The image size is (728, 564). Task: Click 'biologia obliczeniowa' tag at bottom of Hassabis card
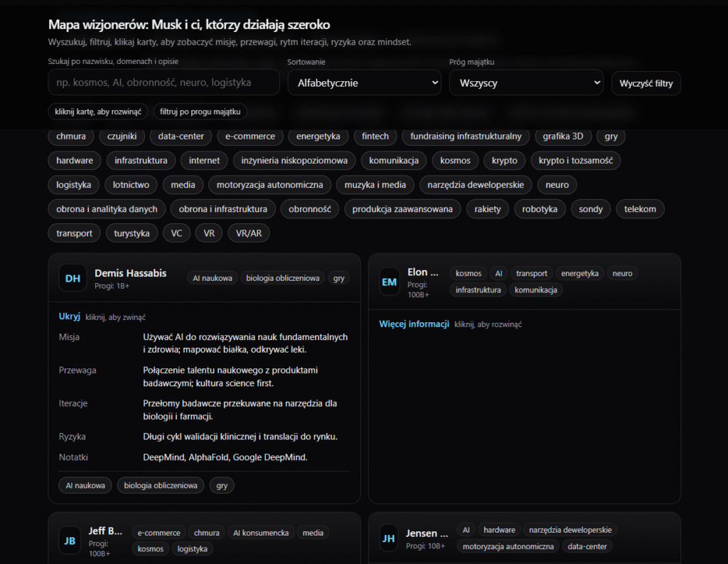161,486
